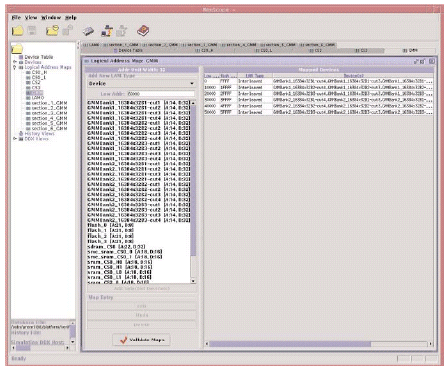Select mapped row with low address 50000
Image resolution: width=447 pixels, height=369 pixels.
318,112
